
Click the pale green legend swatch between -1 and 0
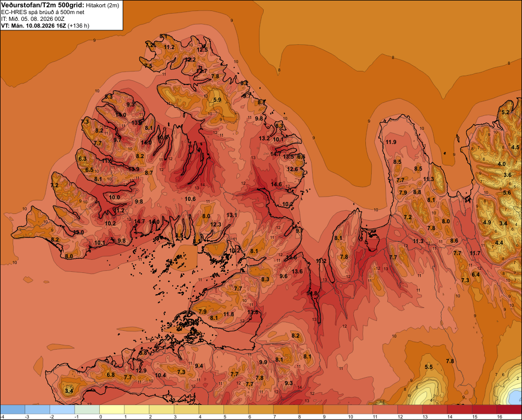click(87, 410)
